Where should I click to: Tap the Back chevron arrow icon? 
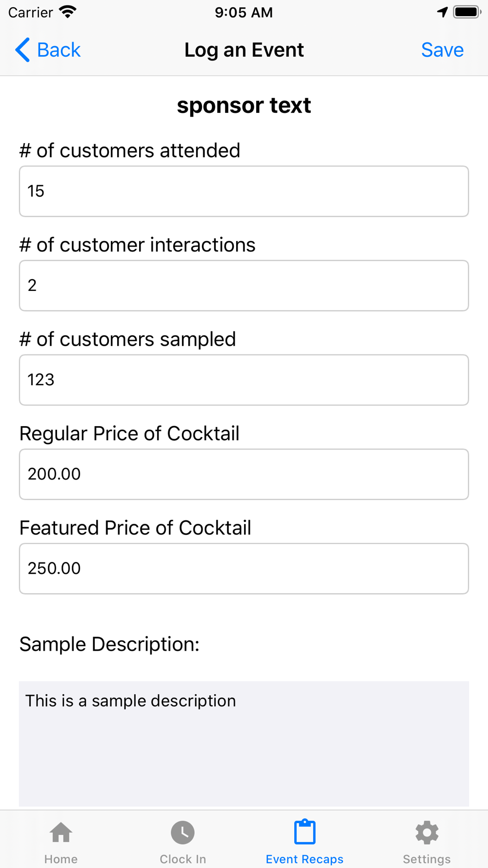(x=22, y=50)
